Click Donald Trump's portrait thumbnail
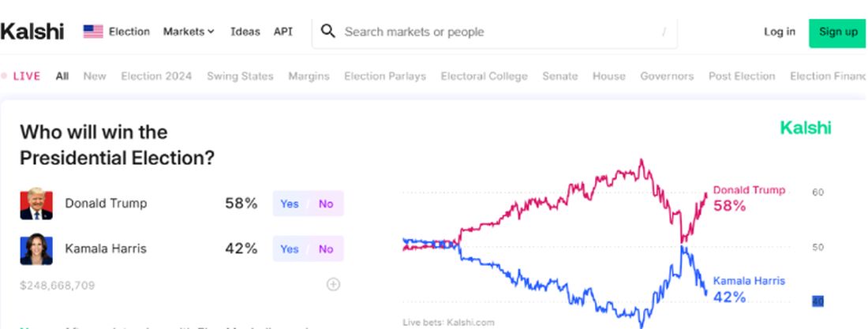This screenshot has width=868, height=329. click(x=36, y=204)
